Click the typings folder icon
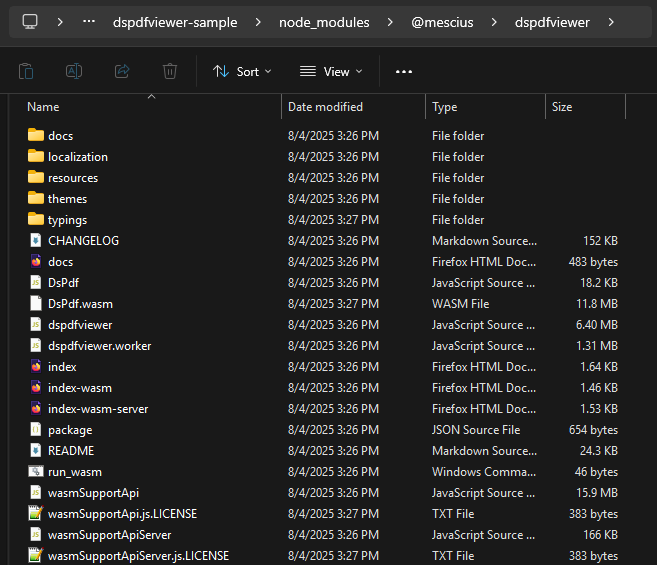This screenshot has width=657, height=565. pos(36,219)
